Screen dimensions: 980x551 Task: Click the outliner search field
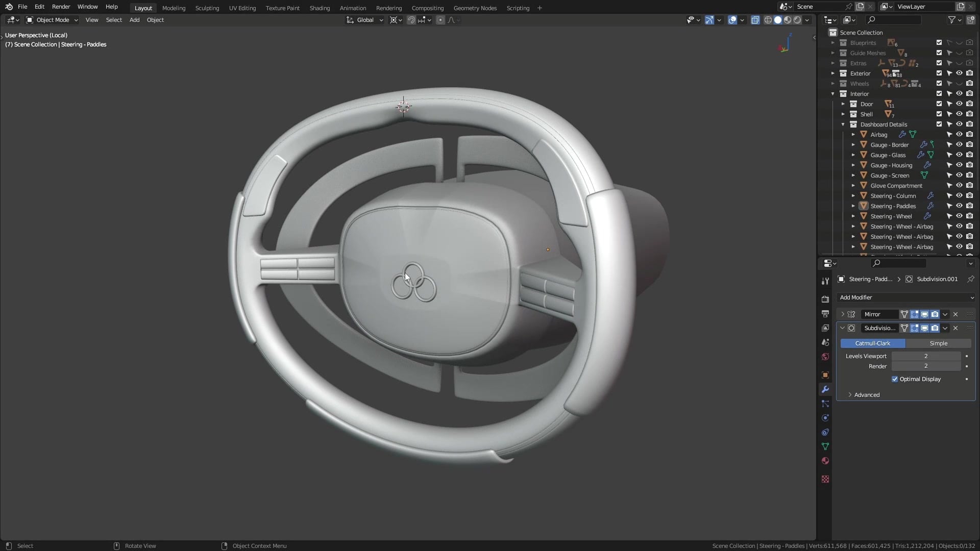(893, 20)
